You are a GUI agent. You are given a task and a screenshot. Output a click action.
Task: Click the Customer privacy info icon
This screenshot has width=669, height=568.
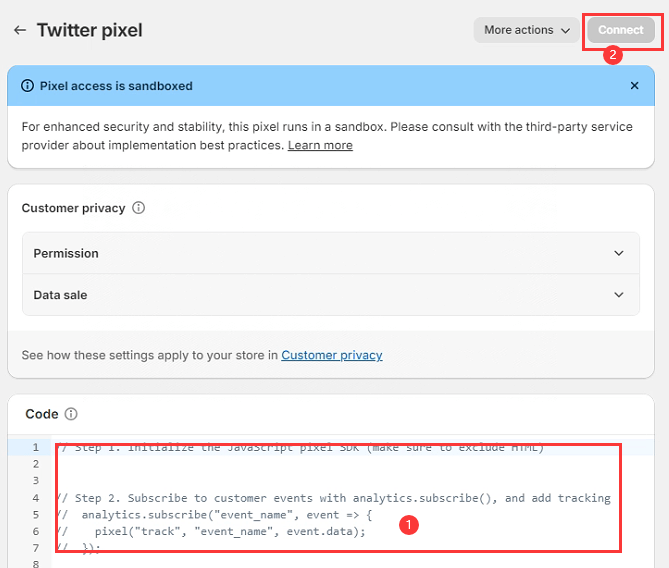pyautogui.click(x=138, y=208)
